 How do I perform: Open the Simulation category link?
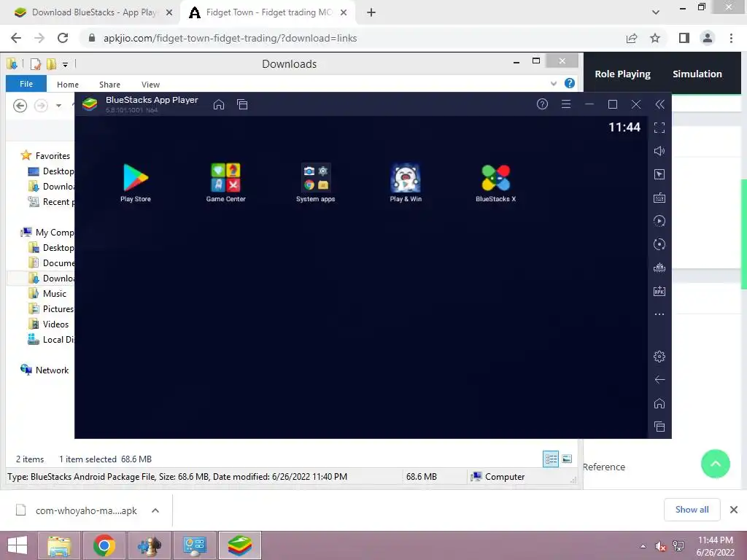[697, 74]
